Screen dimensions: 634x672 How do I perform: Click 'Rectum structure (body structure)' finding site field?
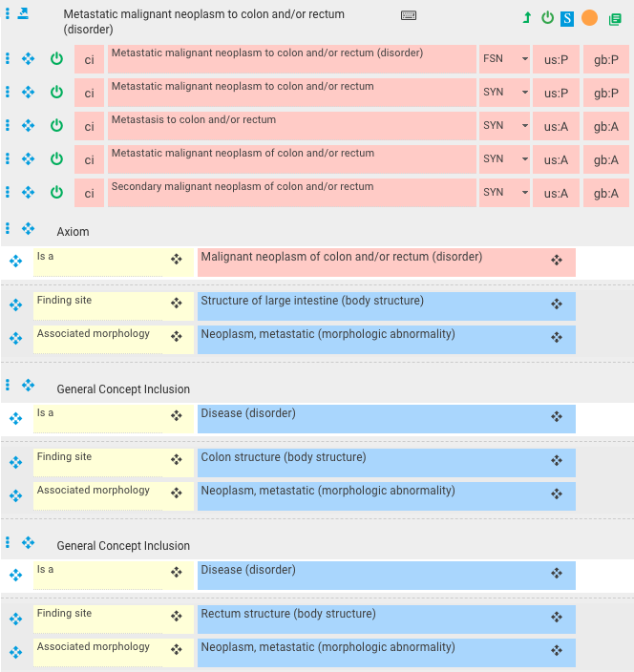click(387, 619)
